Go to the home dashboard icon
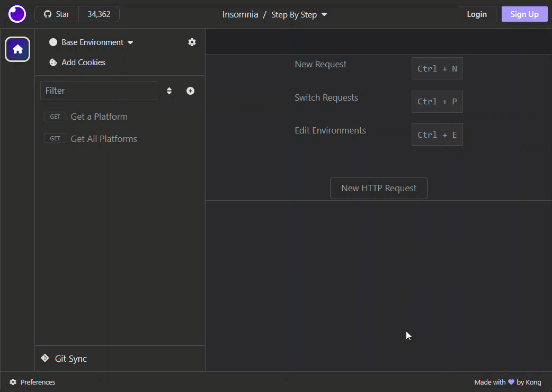 (x=17, y=49)
